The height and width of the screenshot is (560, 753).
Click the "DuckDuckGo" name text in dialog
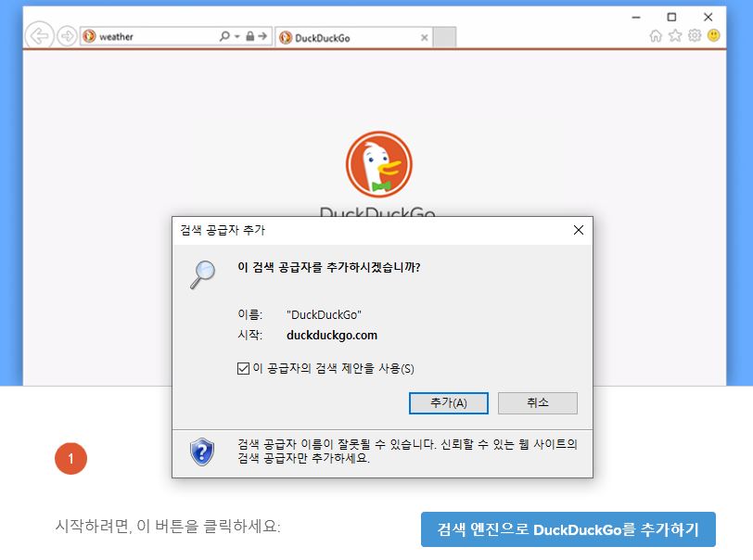point(325,315)
